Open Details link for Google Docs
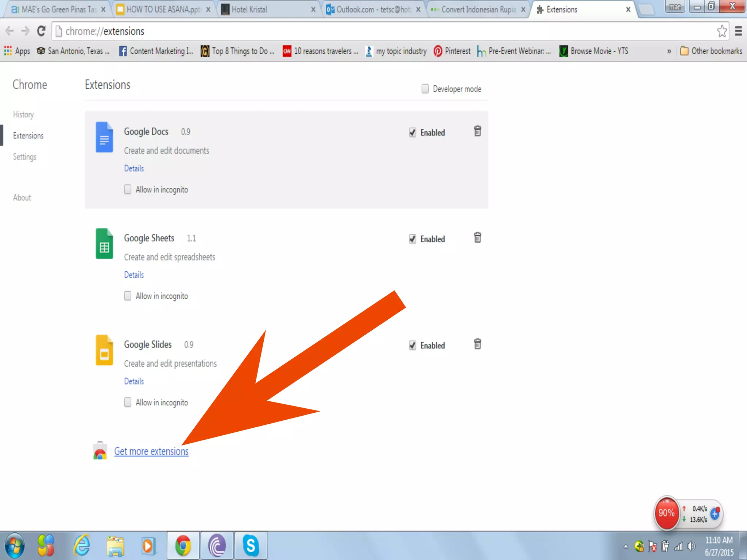 134,168
